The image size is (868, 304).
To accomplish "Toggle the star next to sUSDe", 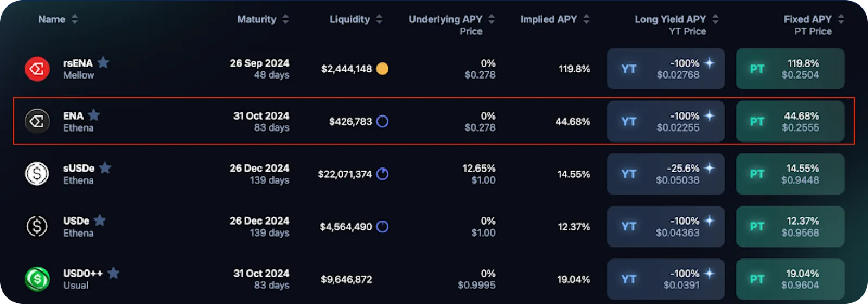I will 105,168.
